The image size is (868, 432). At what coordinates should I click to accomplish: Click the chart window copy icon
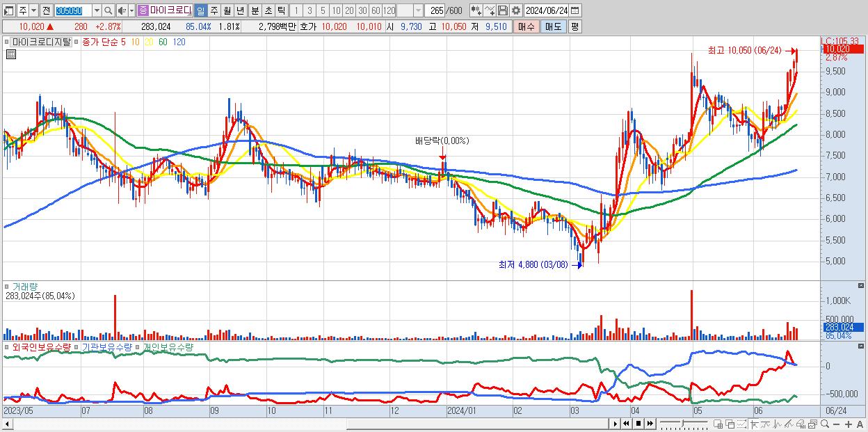[x=812, y=424]
